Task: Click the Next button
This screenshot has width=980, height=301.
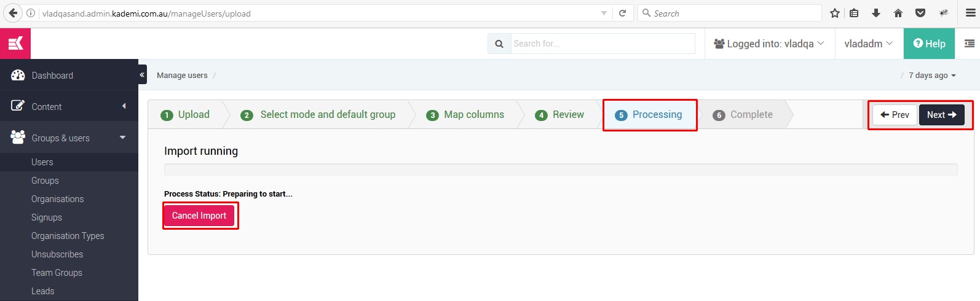Action: click(x=941, y=115)
